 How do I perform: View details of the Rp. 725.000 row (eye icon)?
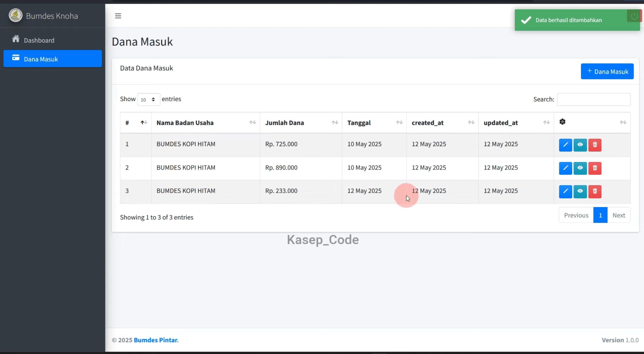580,145
